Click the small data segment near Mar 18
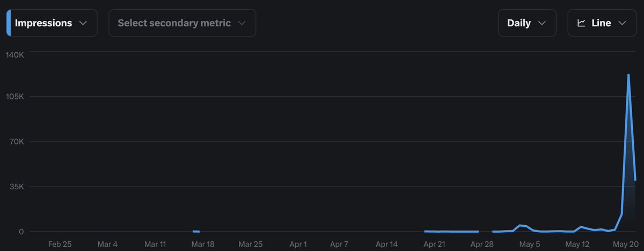 pos(196,231)
